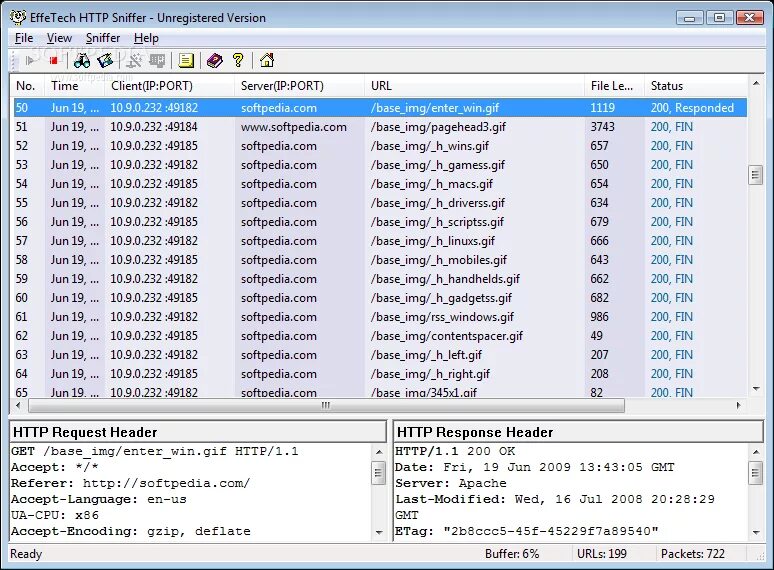Screen dimensions: 774x570
Task: Click the request header scroll up arrow
Action: pos(379,452)
